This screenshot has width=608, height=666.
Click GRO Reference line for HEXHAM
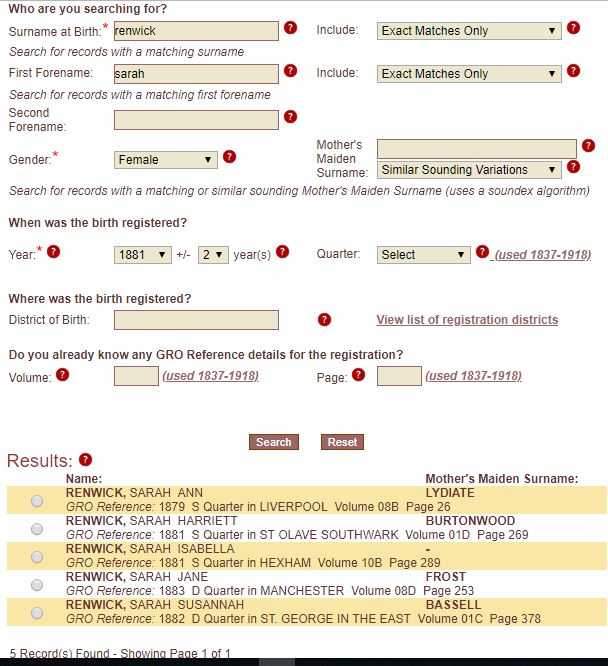[x=253, y=563]
